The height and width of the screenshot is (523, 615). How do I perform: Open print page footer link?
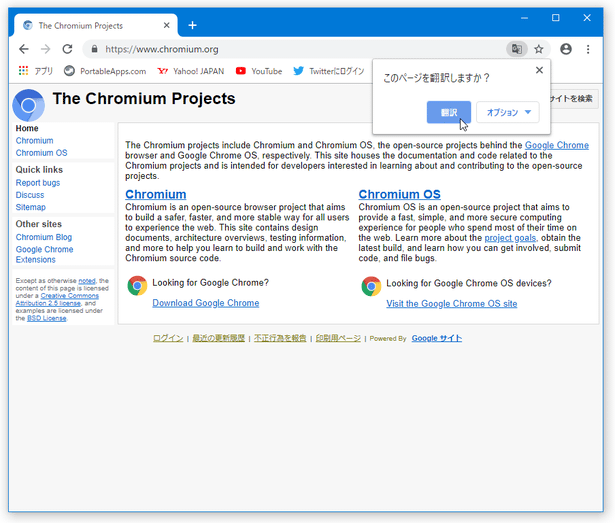pos(338,338)
